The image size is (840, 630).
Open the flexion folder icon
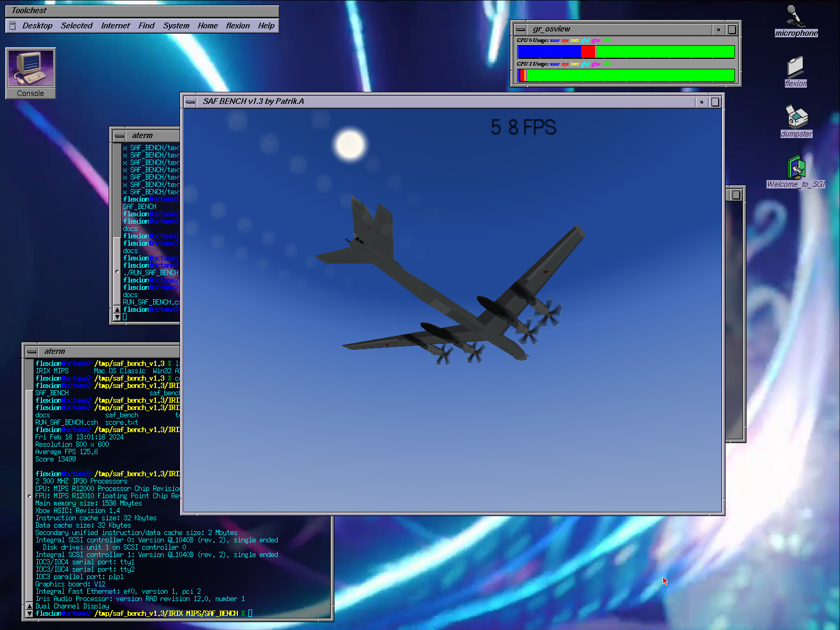[x=795, y=68]
